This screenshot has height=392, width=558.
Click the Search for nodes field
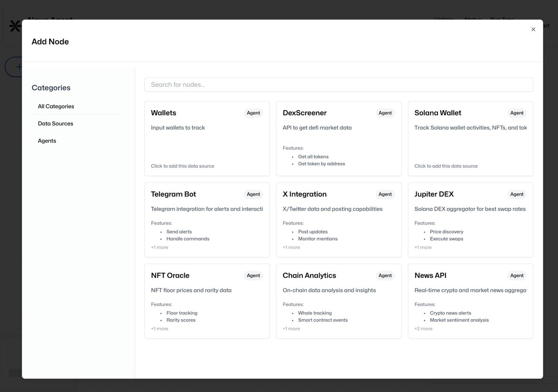(x=339, y=85)
